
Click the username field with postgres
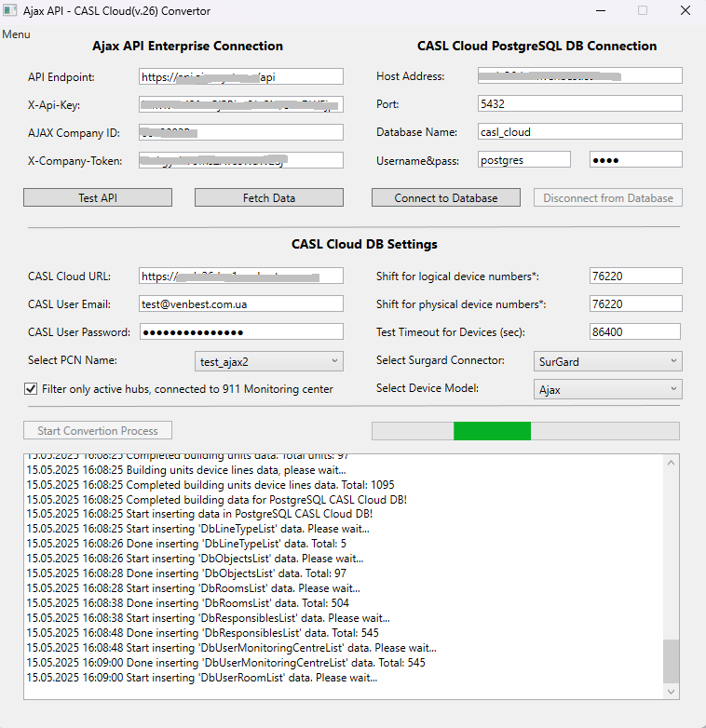click(524, 159)
